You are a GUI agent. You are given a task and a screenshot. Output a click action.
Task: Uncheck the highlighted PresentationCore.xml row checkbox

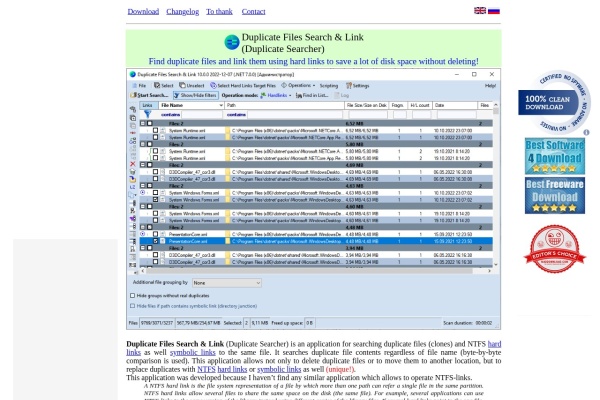(155, 241)
